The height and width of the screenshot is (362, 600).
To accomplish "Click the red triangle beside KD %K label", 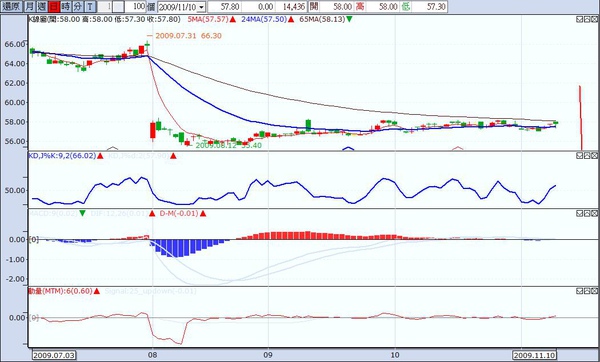I will [x=100, y=156].
